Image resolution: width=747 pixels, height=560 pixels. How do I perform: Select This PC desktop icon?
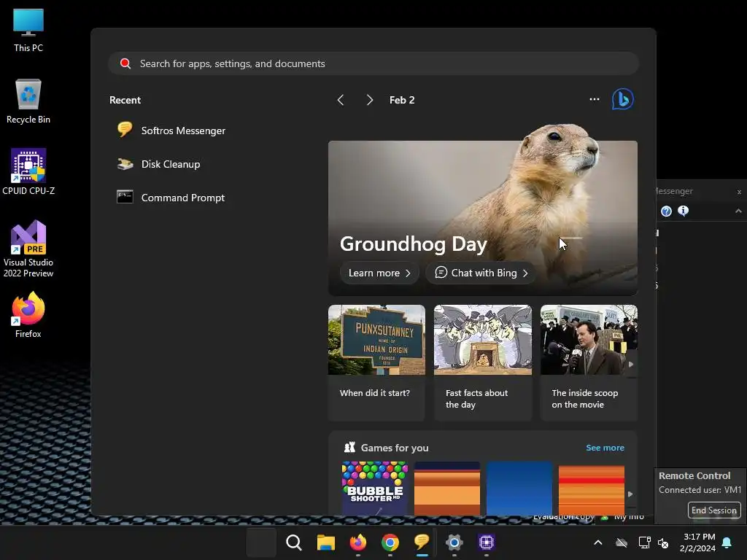pos(28,30)
